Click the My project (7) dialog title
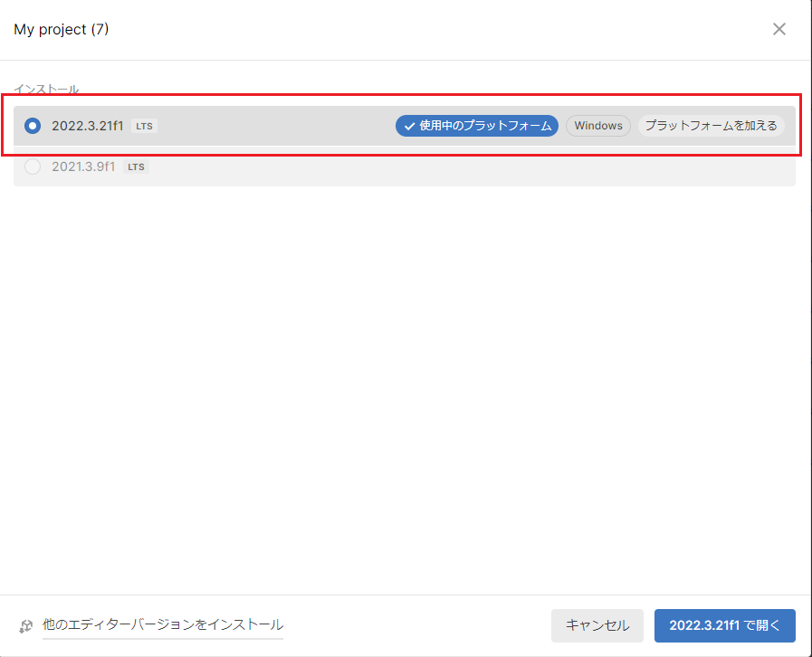The width and height of the screenshot is (812, 657). [62, 29]
